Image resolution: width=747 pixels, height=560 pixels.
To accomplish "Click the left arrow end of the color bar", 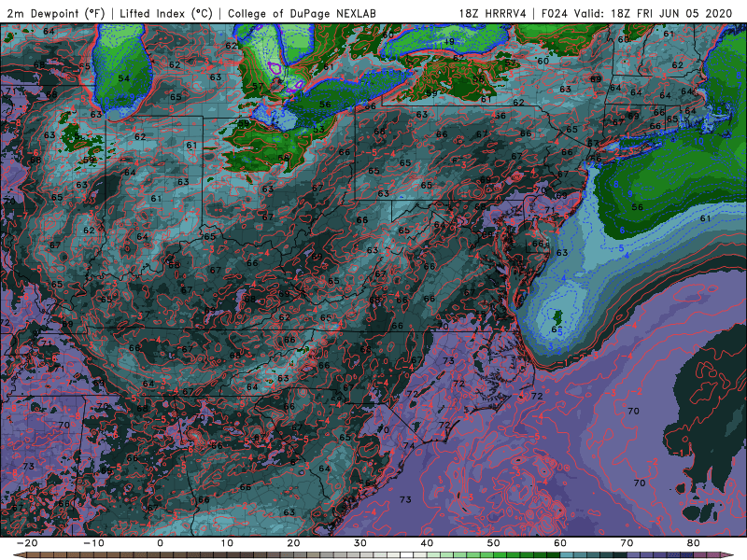I will [x=19, y=555].
